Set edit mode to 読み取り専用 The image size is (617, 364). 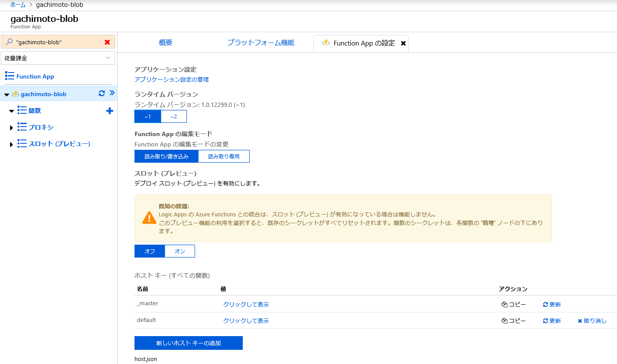click(223, 156)
